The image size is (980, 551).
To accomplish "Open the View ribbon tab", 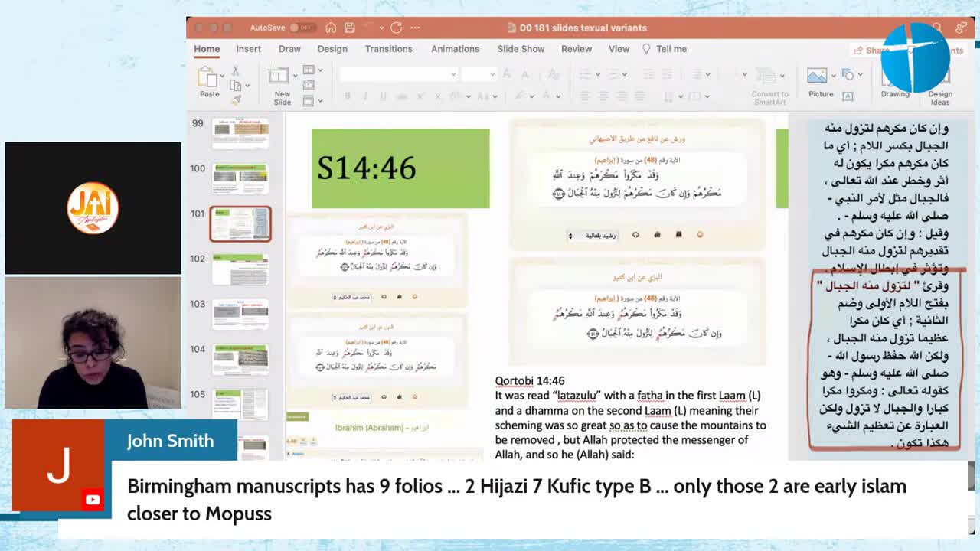I will 619,49.
